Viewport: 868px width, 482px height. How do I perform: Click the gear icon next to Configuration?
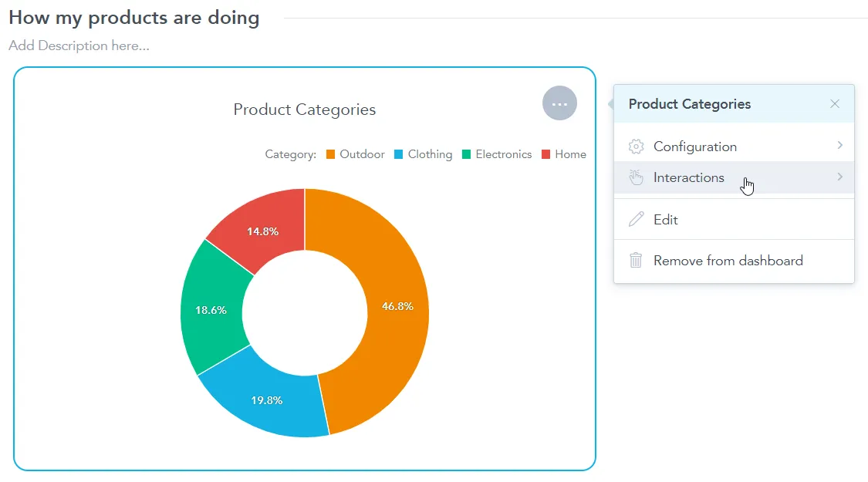click(x=635, y=146)
